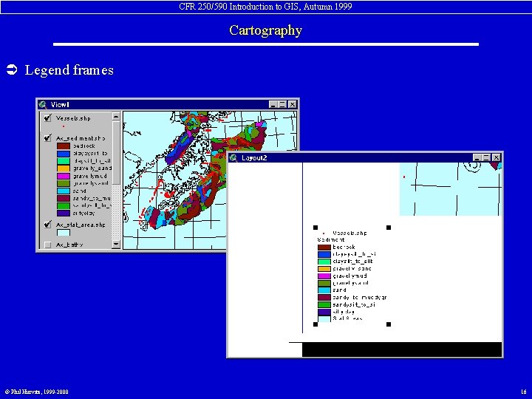532x399 pixels.
Task: Click the black bar at Layout2 bottom
Action: 402,349
